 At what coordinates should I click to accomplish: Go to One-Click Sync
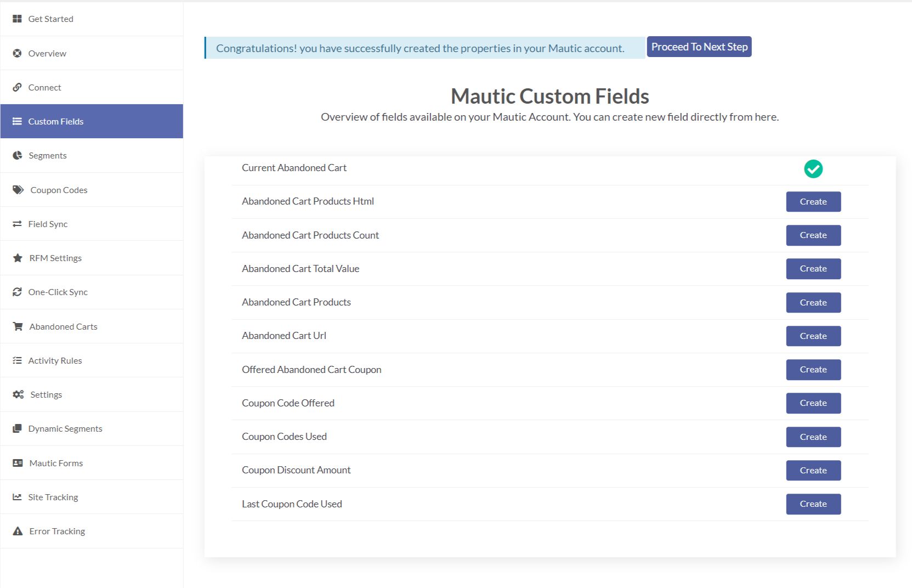tap(92, 292)
